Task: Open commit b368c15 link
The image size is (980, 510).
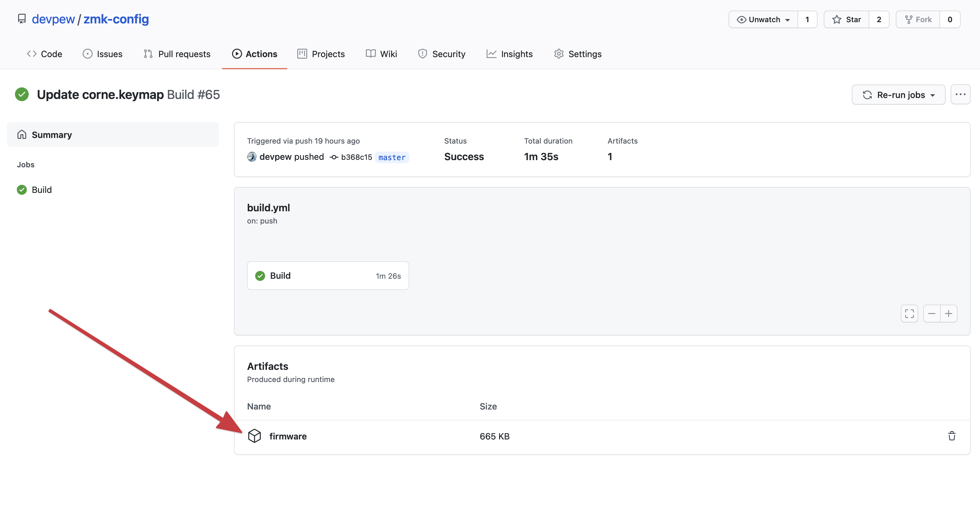Action: coord(356,157)
